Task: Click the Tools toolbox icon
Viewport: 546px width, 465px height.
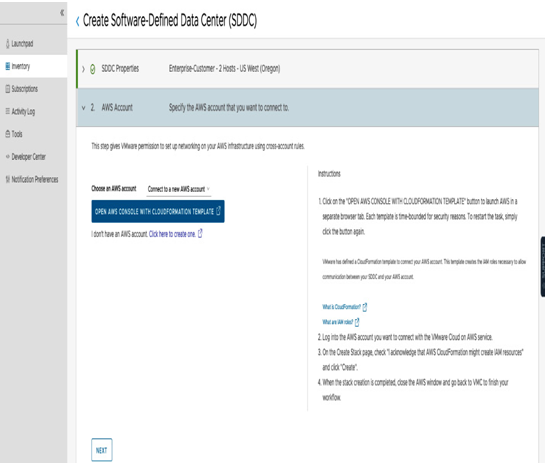Action: pyautogui.click(x=8, y=134)
